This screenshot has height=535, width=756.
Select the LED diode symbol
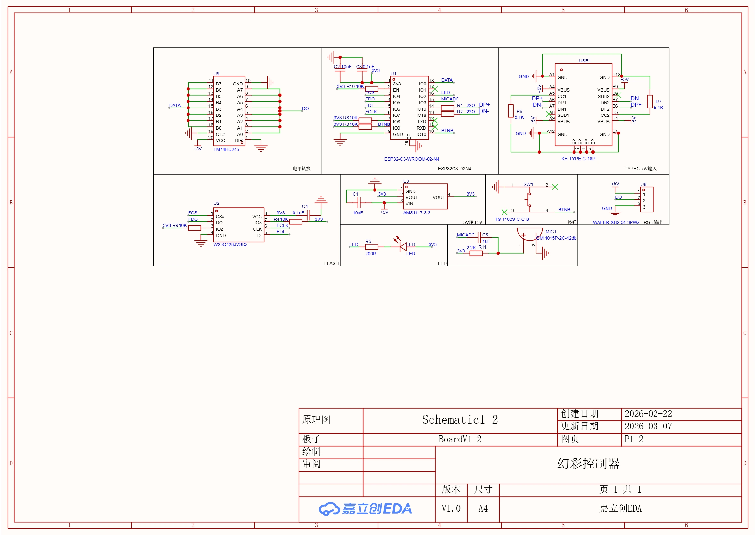pos(403,246)
